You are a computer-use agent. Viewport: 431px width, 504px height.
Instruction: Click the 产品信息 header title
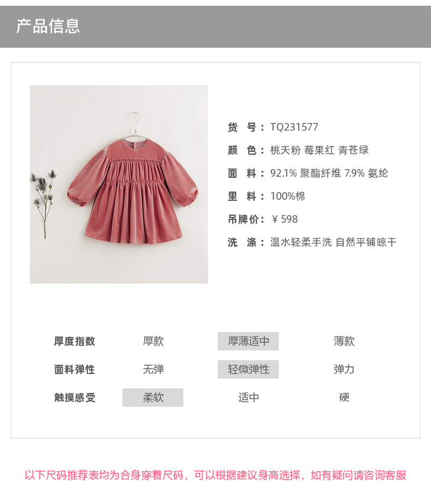coord(48,26)
